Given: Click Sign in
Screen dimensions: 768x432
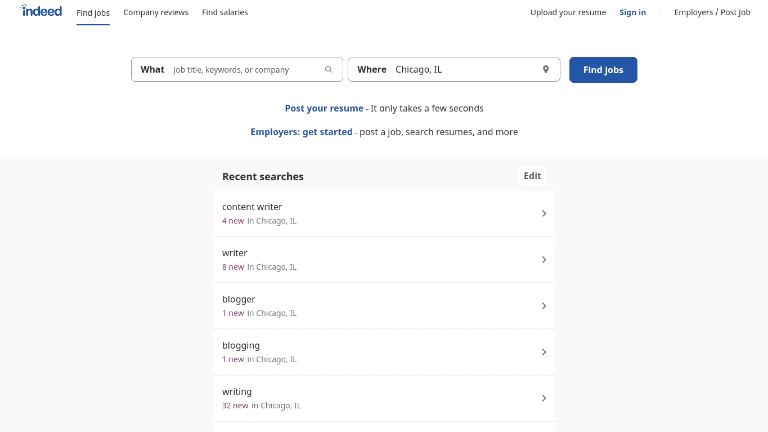Looking at the screenshot, I should 632,13.
